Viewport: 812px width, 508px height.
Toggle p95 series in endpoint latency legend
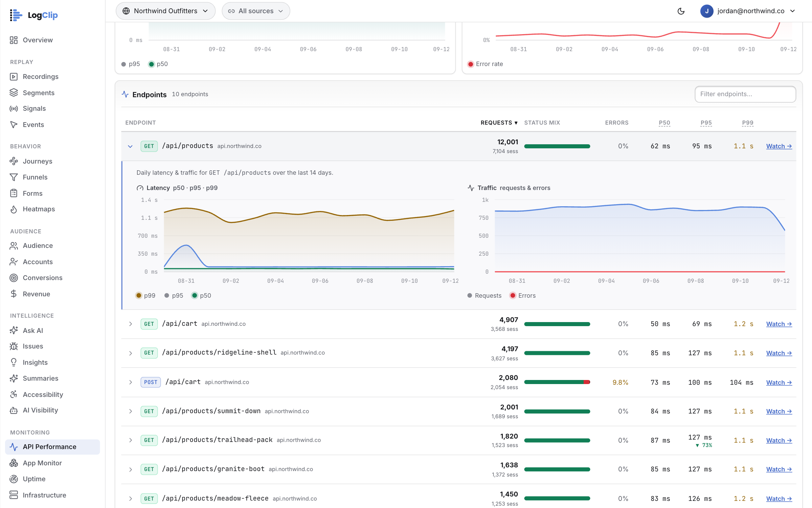(174, 295)
